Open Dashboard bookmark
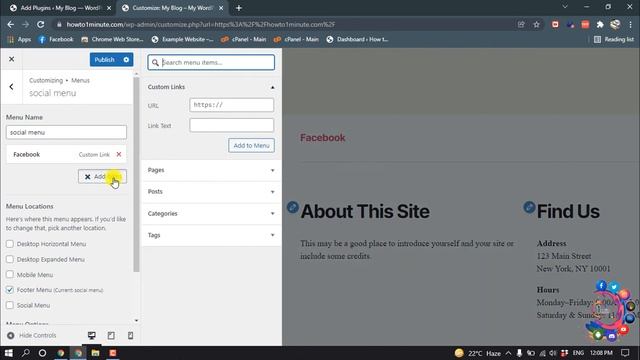Viewport: 640px width, 360px height. point(357,40)
